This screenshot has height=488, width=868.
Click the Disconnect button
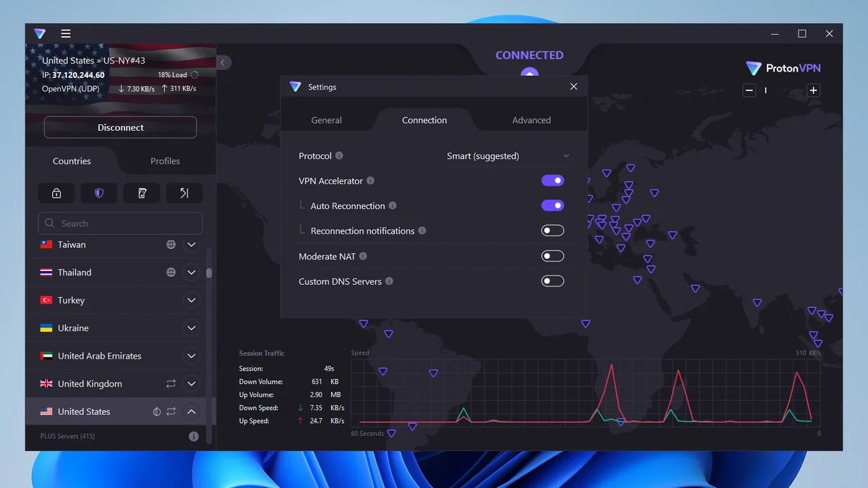click(x=120, y=127)
